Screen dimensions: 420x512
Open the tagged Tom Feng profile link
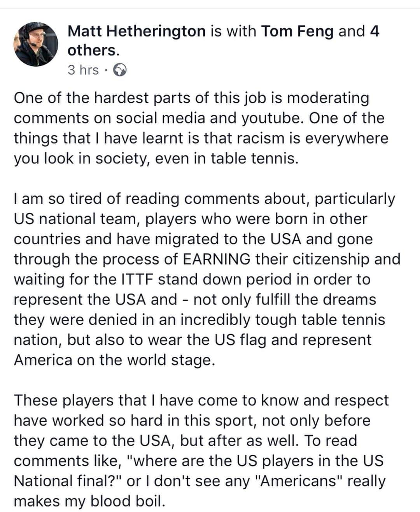point(297,31)
